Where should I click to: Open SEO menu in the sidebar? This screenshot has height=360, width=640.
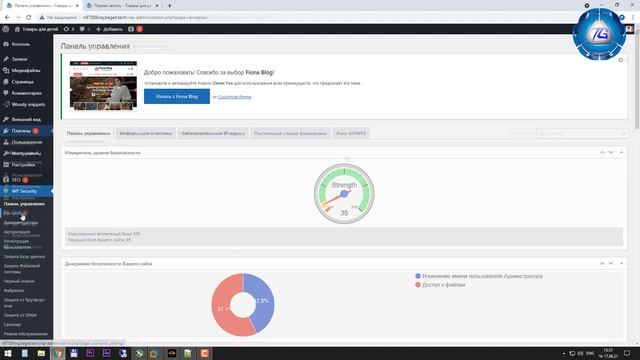(x=16, y=180)
